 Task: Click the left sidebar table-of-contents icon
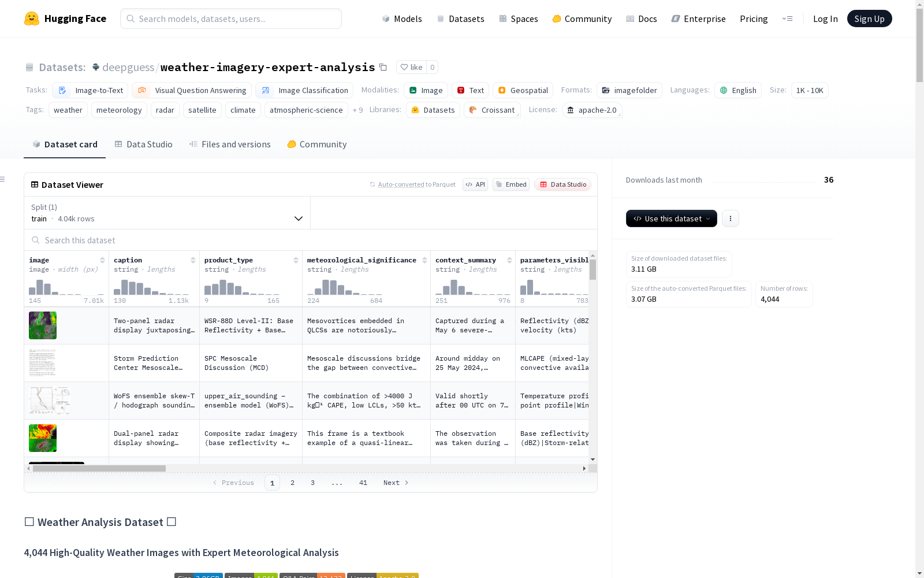pos(3,179)
